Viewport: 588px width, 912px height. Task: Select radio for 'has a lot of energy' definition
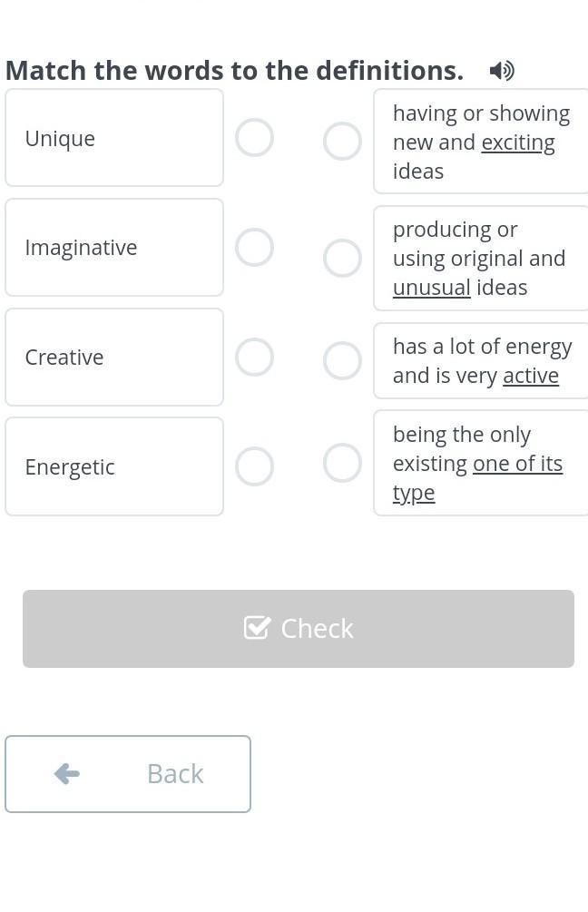click(x=342, y=361)
